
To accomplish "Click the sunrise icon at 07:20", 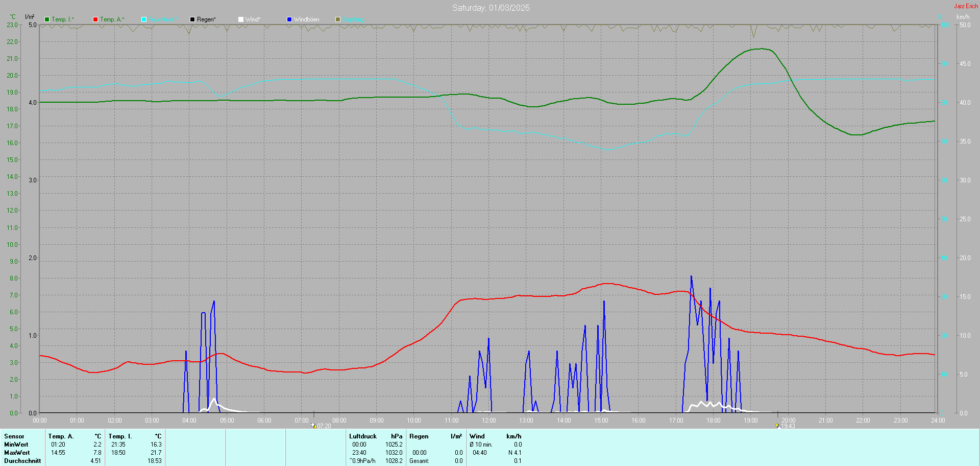I will [x=313, y=425].
